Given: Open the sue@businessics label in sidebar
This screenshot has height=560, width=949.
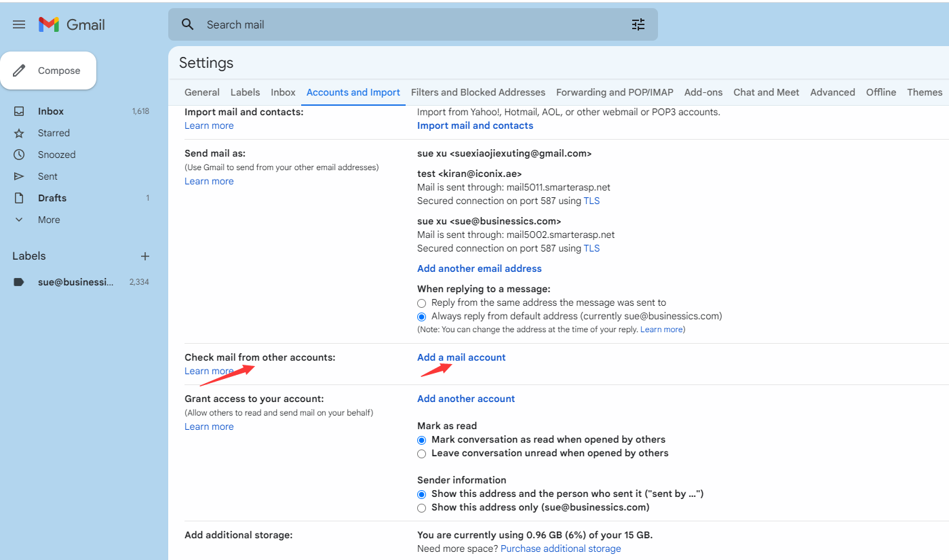Looking at the screenshot, I should point(75,282).
